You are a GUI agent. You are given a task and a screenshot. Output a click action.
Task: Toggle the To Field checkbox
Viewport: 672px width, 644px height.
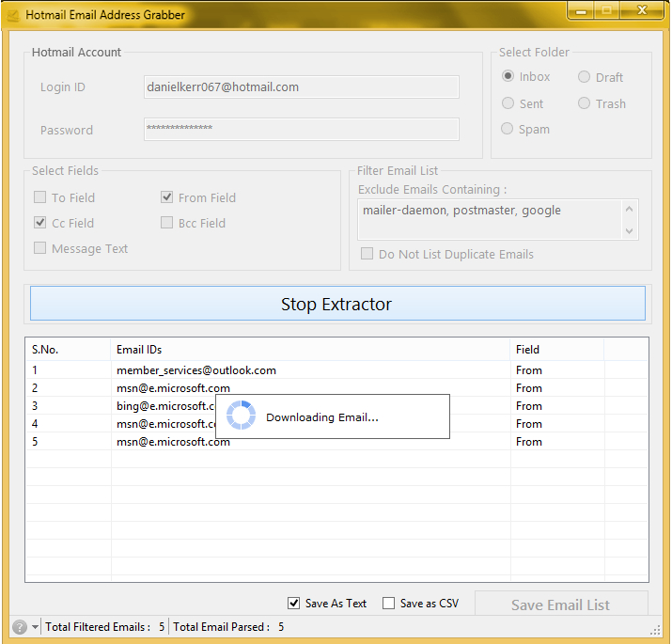pos(40,197)
